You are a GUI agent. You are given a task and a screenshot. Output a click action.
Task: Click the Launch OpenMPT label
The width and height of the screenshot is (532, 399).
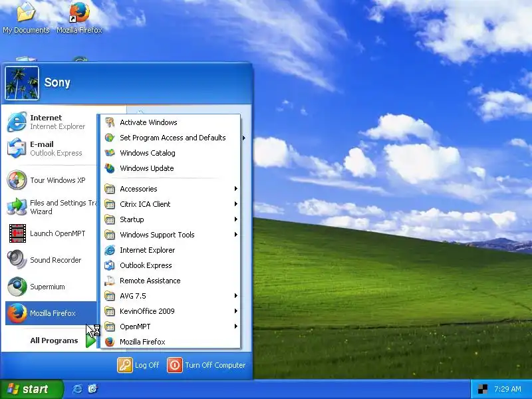pos(58,233)
